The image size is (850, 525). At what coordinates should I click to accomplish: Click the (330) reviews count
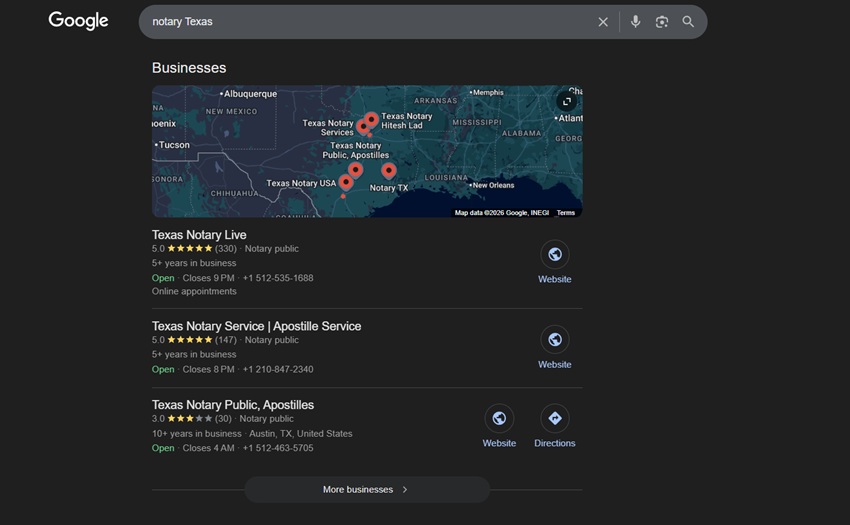point(226,248)
